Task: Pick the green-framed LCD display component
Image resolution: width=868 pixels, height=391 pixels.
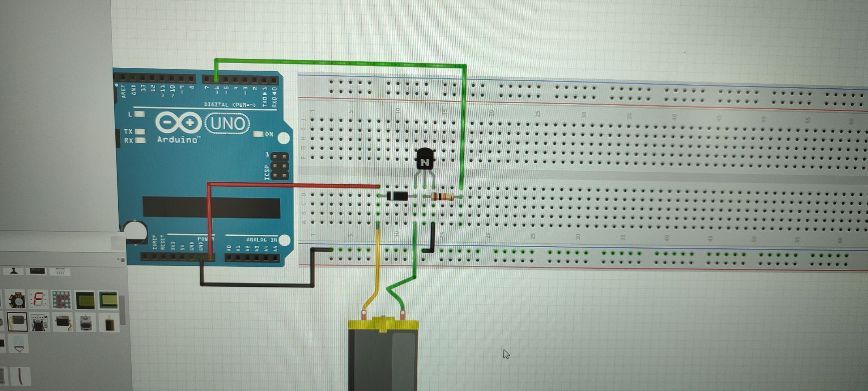Action: [x=108, y=300]
